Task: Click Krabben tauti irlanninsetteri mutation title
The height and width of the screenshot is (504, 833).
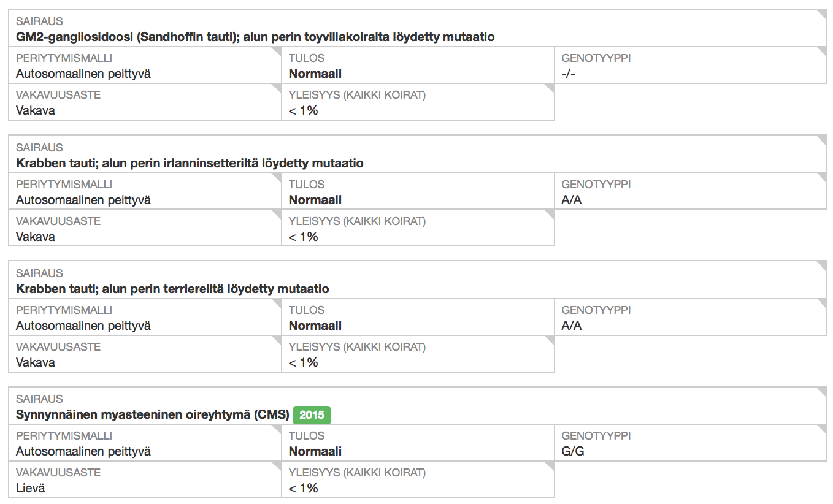Action: pos(190,164)
